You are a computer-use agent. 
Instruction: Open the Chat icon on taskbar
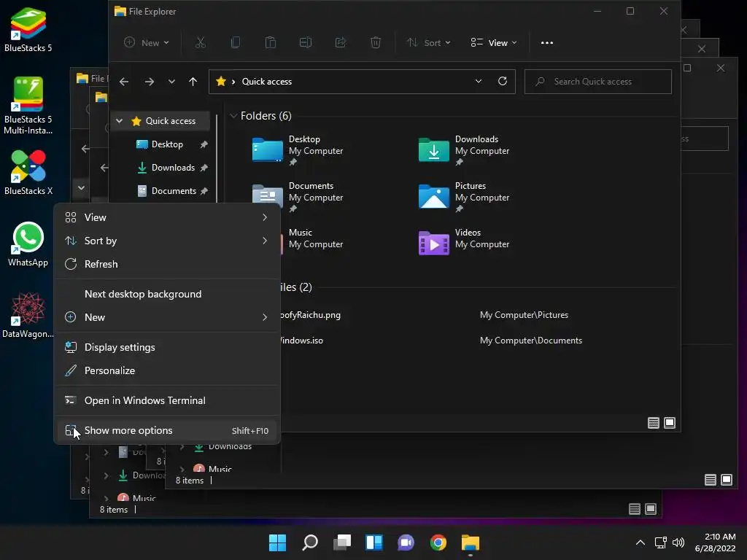tap(406, 542)
